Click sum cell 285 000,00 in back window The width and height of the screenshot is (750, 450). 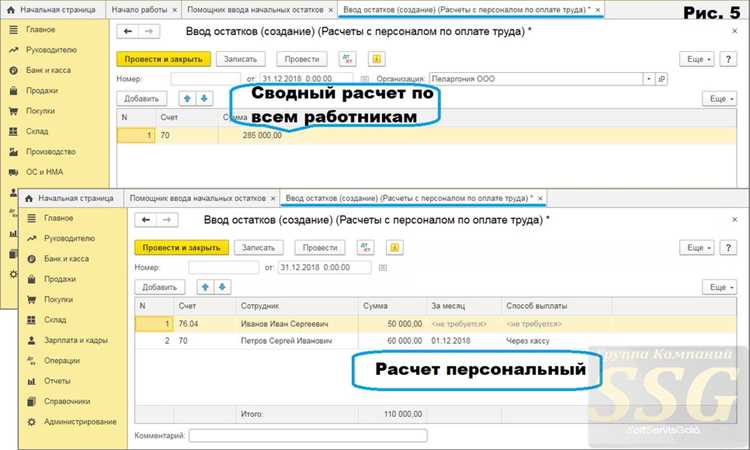pos(262,135)
